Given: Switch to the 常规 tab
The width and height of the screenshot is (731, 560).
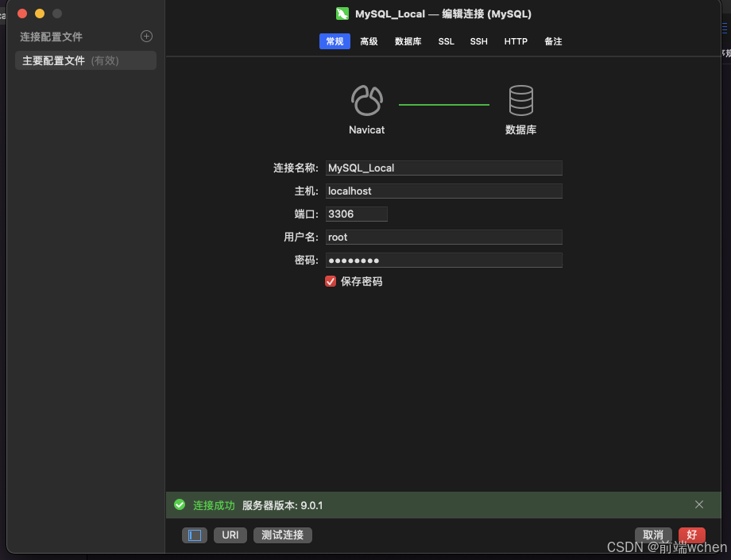Looking at the screenshot, I should [x=335, y=41].
